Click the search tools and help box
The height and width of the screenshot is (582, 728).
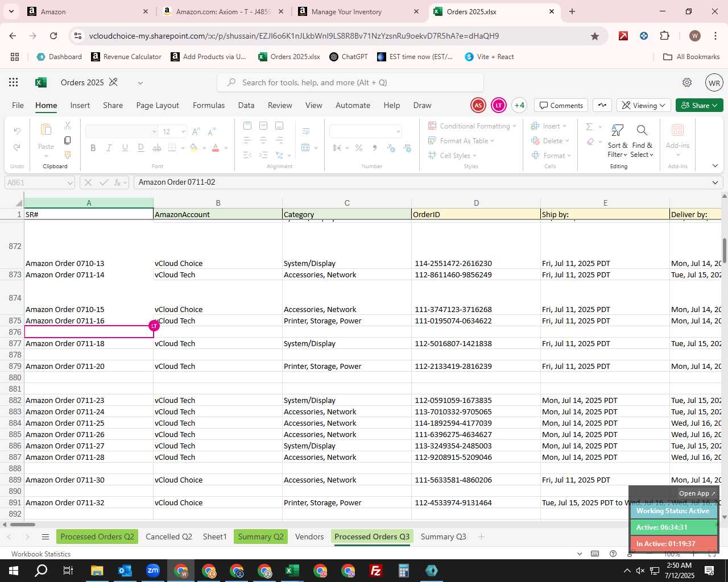click(350, 82)
